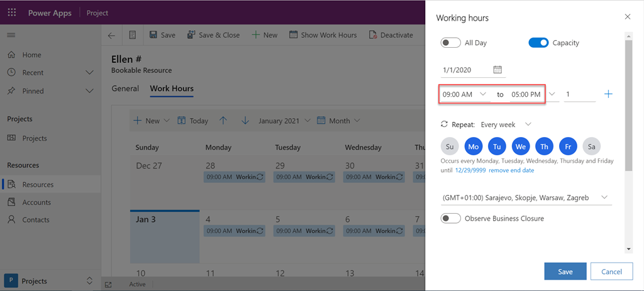Click the plus icon to add time slot
The image size is (644, 291).
pos(608,94)
